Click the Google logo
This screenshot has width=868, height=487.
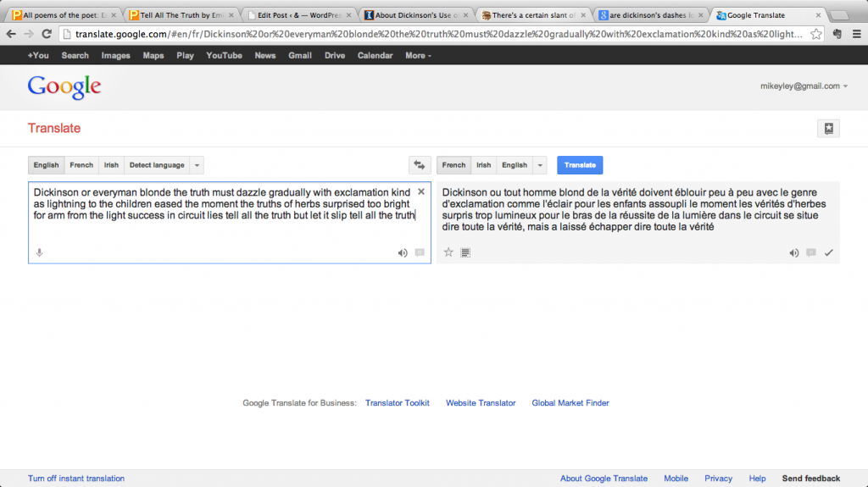pyautogui.click(x=64, y=87)
